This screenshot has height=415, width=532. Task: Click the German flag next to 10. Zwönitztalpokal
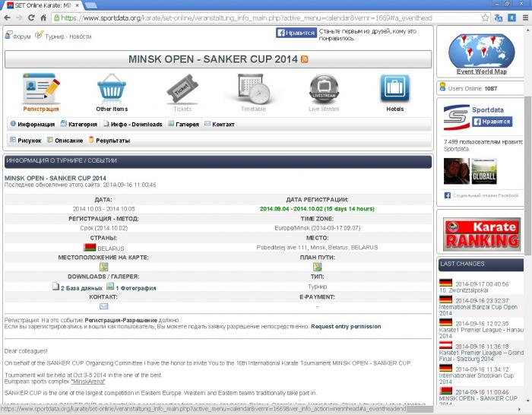coord(445,282)
